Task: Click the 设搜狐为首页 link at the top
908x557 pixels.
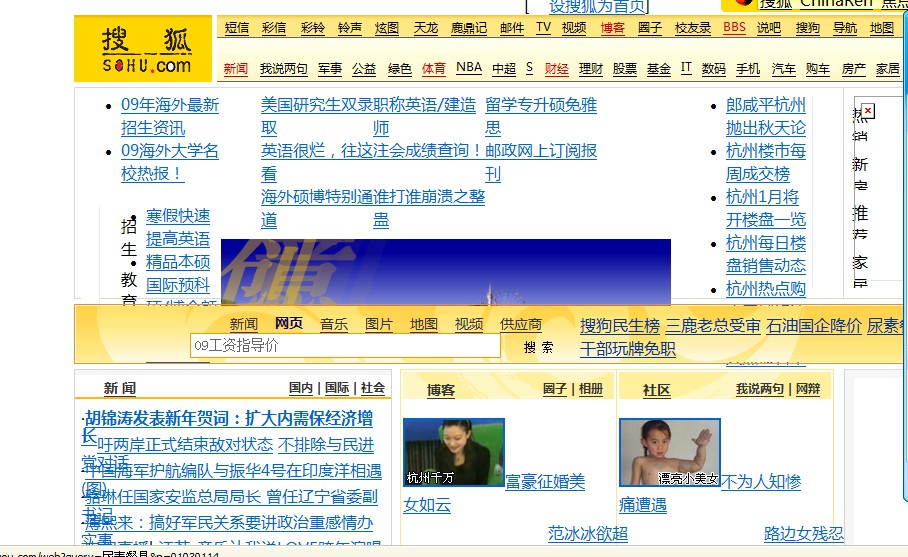Action: point(596,6)
